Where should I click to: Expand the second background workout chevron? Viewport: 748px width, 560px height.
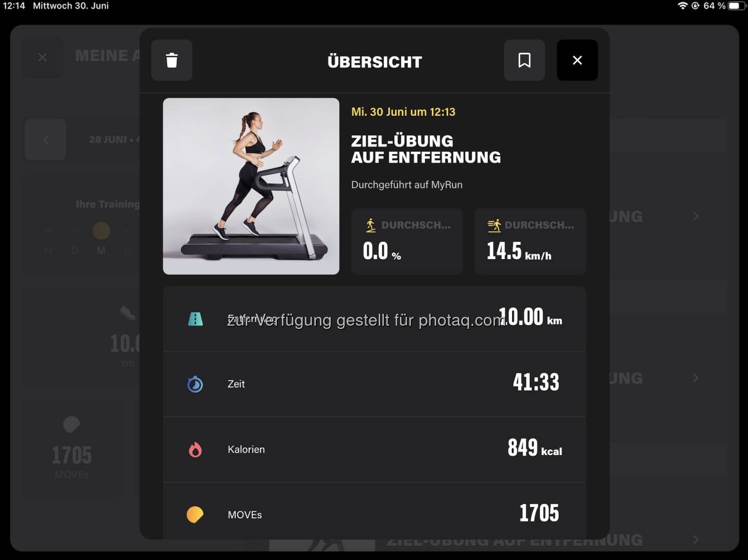(x=696, y=378)
